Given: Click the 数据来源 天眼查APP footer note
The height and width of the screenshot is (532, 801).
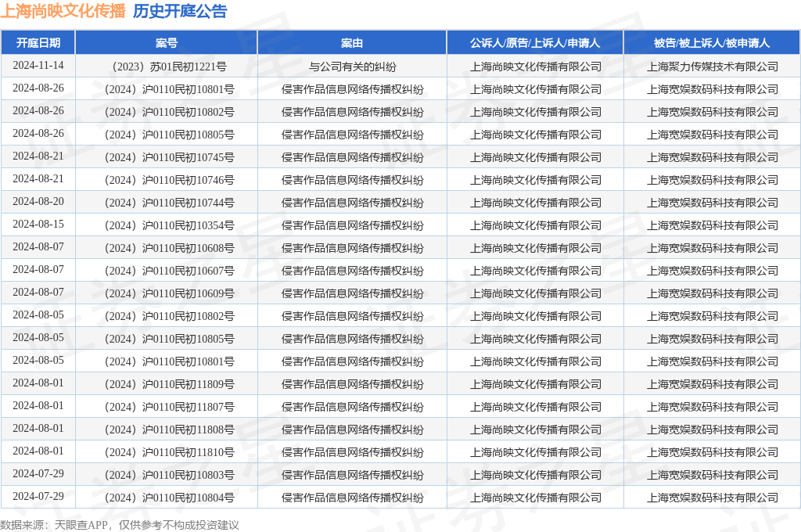Looking at the screenshot, I should point(120,525).
